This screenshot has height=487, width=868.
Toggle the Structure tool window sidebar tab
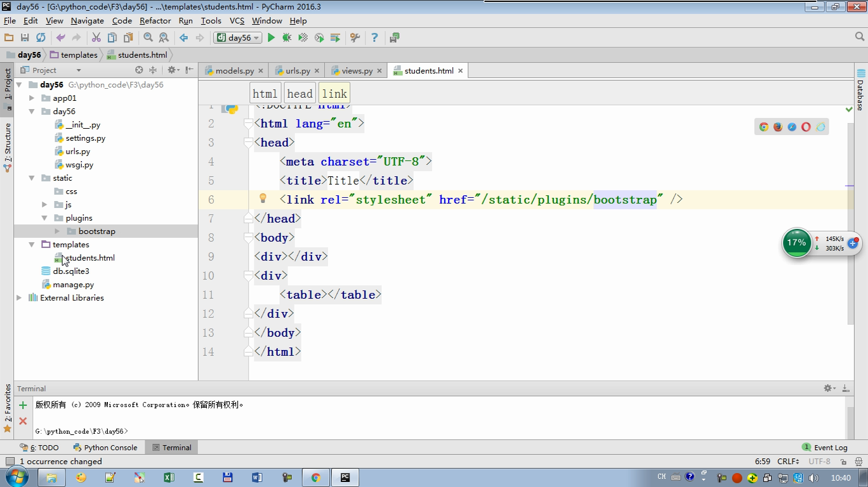click(x=8, y=147)
